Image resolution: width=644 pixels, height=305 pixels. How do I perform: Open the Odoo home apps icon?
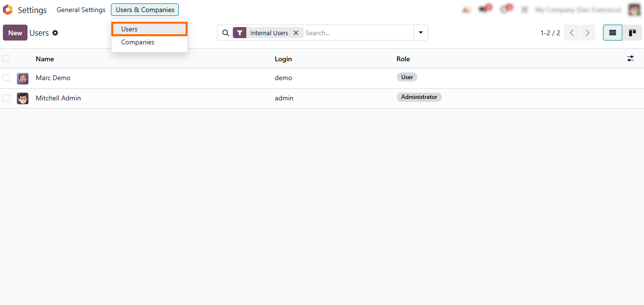click(x=8, y=10)
